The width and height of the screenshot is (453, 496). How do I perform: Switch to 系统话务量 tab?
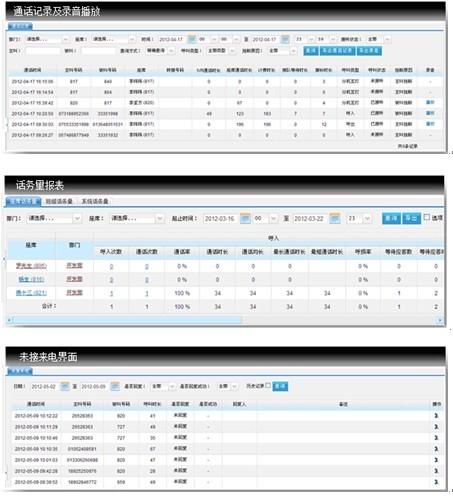(x=95, y=201)
